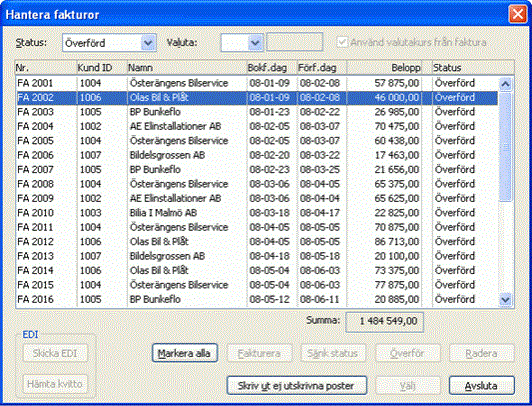532x406 pixels.
Task: Click the scroll up arrow of invoice list
Action: [505, 84]
